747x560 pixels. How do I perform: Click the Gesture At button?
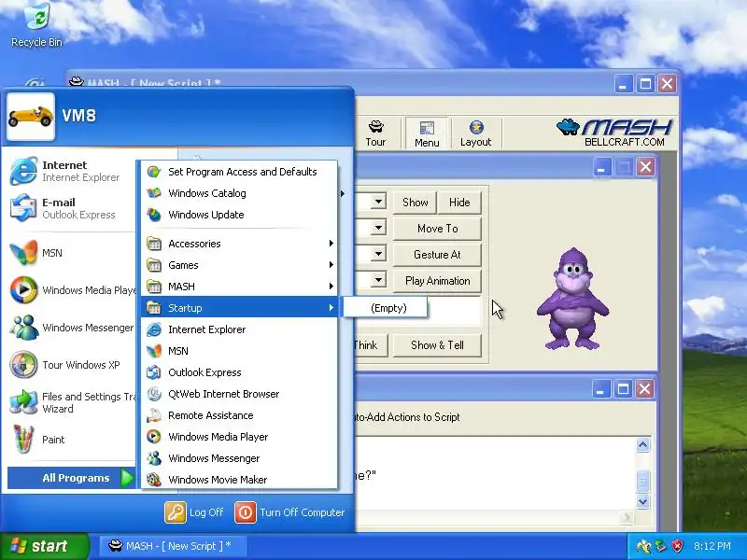coord(437,255)
